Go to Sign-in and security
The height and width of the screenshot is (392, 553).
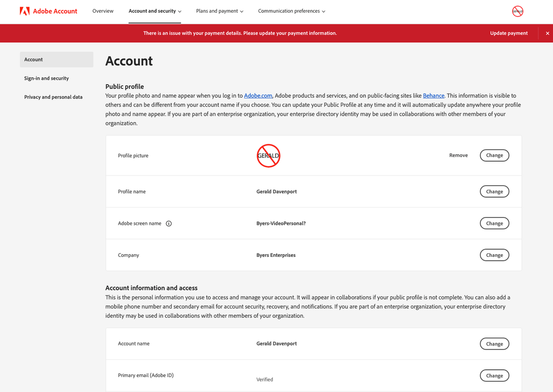click(46, 78)
